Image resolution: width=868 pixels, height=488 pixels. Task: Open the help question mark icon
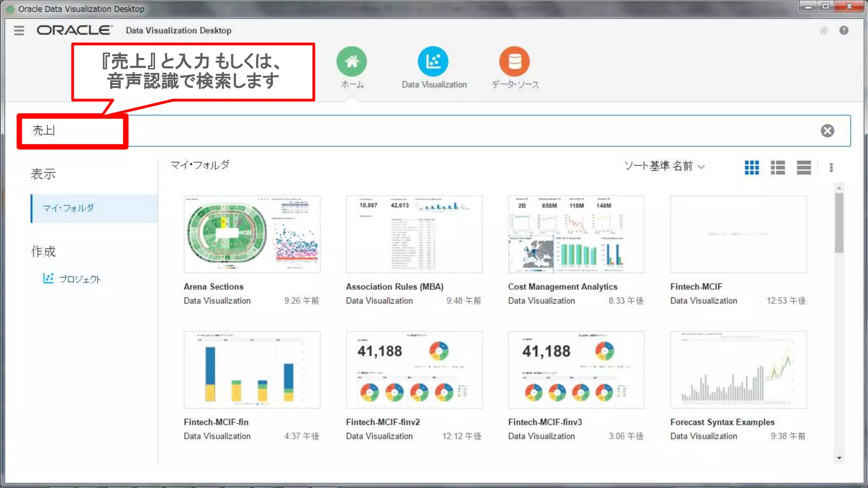pyautogui.click(x=844, y=30)
